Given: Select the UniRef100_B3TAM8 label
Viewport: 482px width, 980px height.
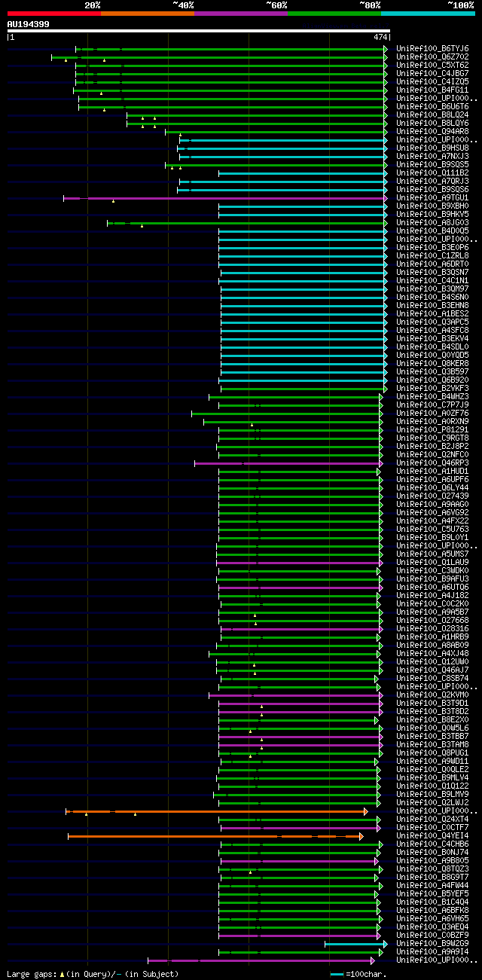Looking at the screenshot, I should coord(432,744).
